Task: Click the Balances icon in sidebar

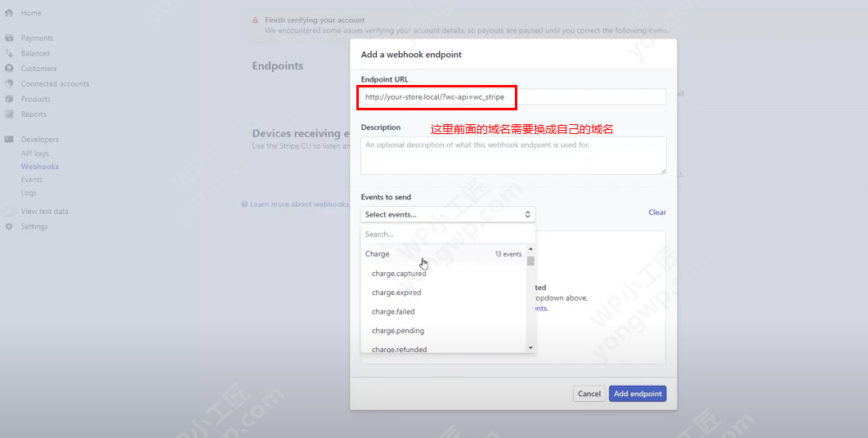Action: coord(9,54)
